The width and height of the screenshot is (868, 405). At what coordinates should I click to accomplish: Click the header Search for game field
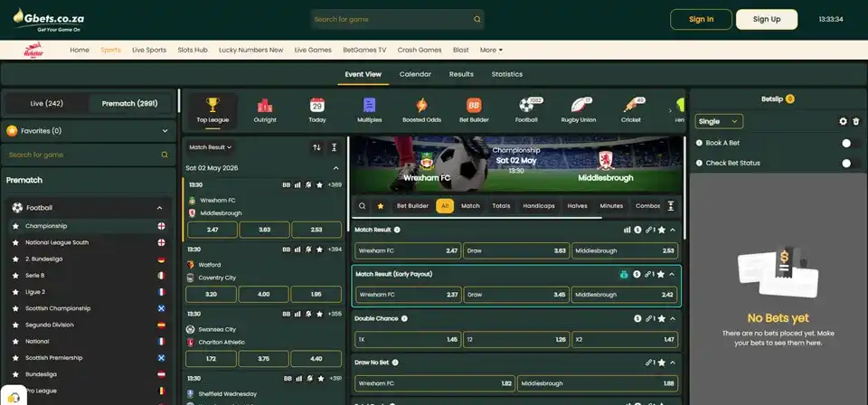pos(397,19)
